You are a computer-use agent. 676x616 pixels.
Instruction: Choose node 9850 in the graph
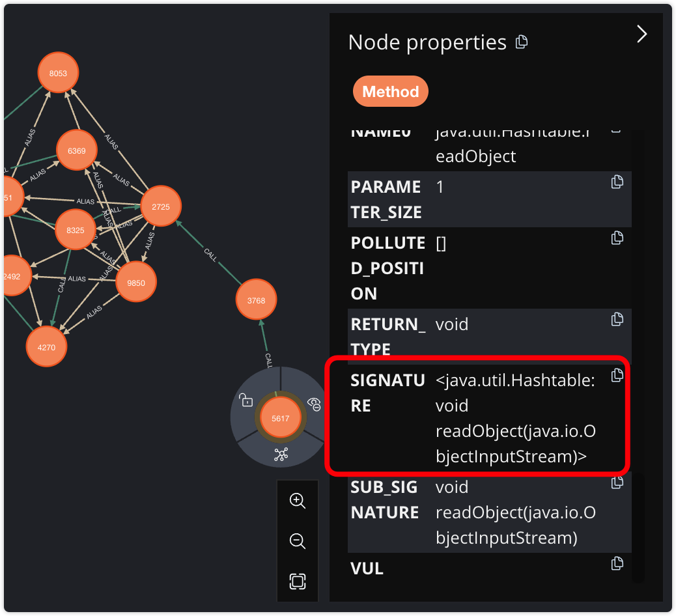135,283
